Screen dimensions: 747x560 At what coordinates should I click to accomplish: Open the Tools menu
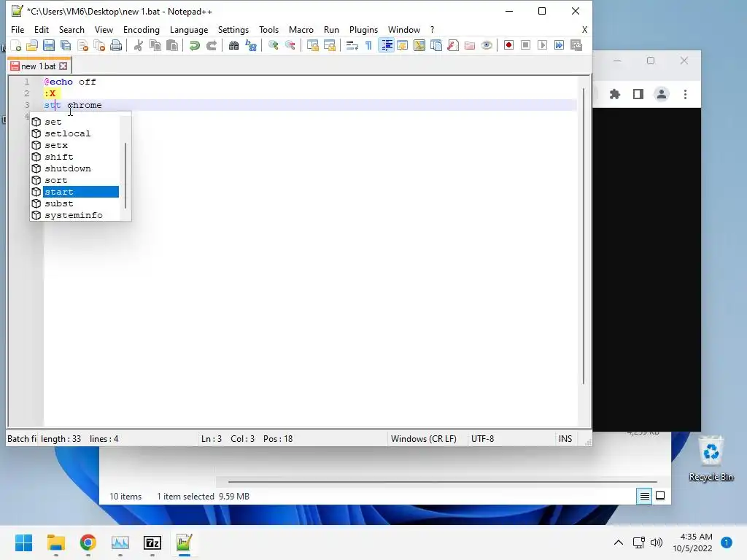coord(268,29)
